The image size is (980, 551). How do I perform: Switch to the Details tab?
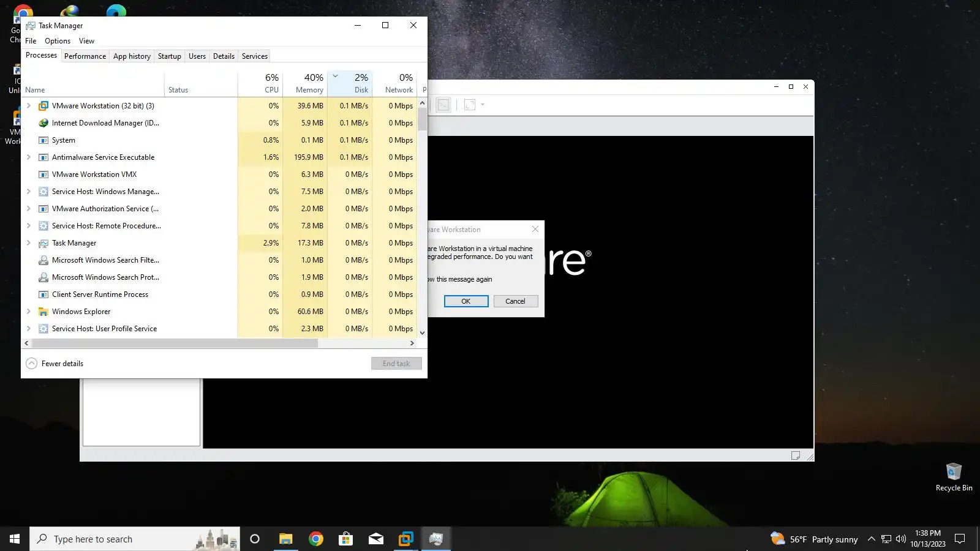[x=224, y=56]
